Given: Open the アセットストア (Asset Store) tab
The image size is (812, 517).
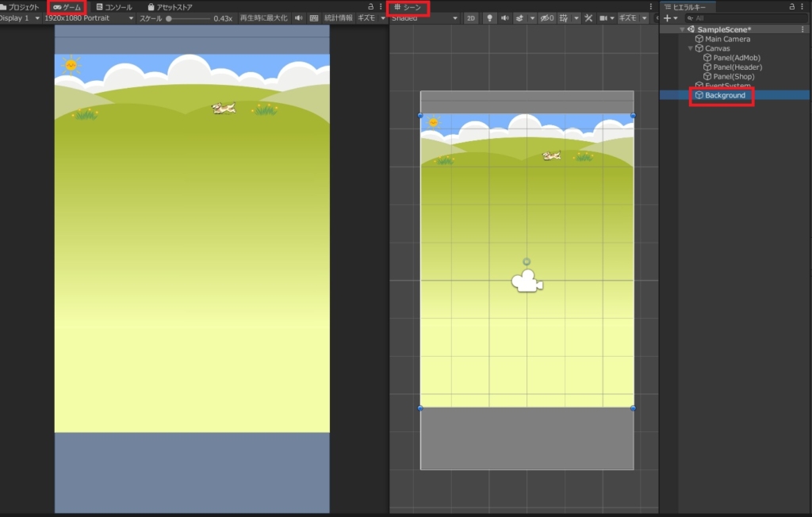Looking at the screenshot, I should [170, 6].
